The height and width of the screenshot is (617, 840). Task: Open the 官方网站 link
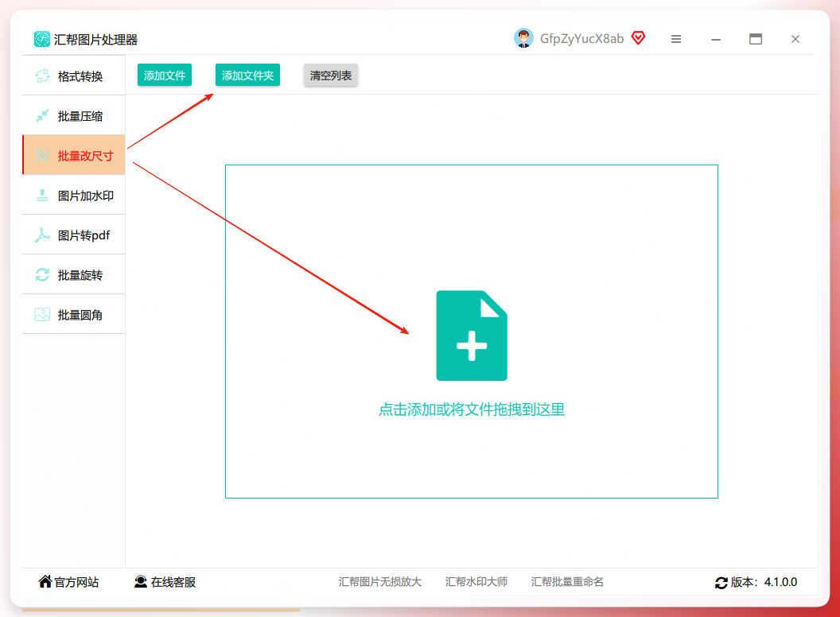pyautogui.click(x=68, y=582)
